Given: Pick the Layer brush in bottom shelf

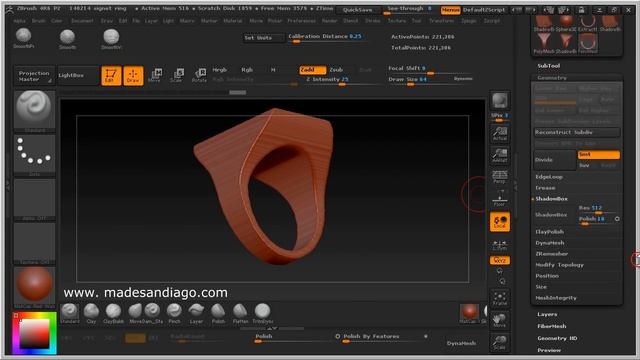Looking at the screenshot, I should [x=196, y=313].
